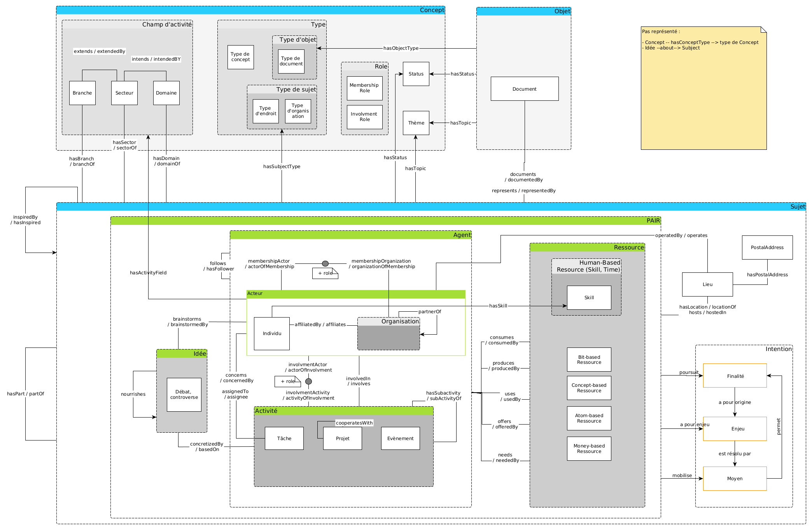Select the '+ role' note near involvmentActor
Screen dimensions: 812x530
pyautogui.click(x=287, y=381)
